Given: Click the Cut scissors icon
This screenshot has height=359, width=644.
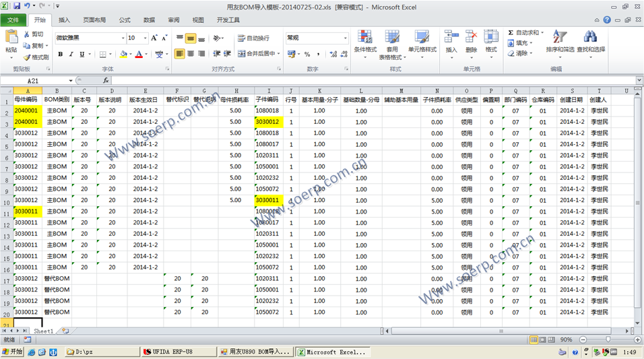Looking at the screenshot, I should 27,34.
